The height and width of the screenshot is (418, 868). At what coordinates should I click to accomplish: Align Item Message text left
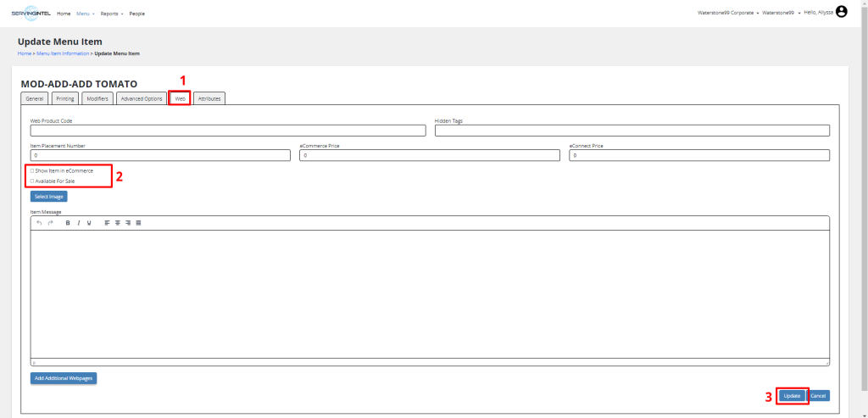(108, 222)
